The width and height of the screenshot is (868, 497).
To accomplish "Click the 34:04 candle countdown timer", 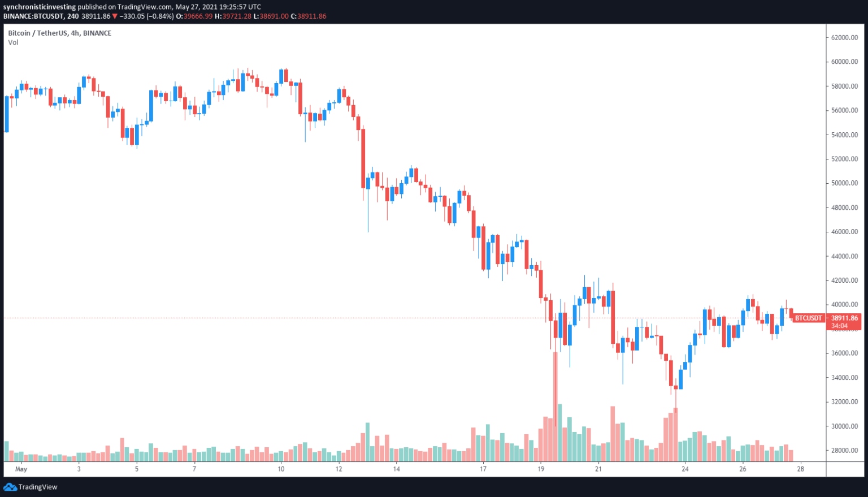I will click(x=839, y=326).
